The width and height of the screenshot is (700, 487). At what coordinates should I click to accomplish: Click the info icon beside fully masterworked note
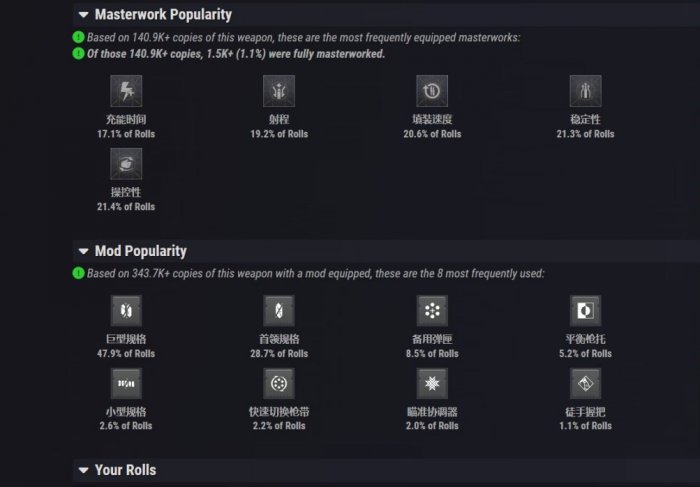pos(78,53)
